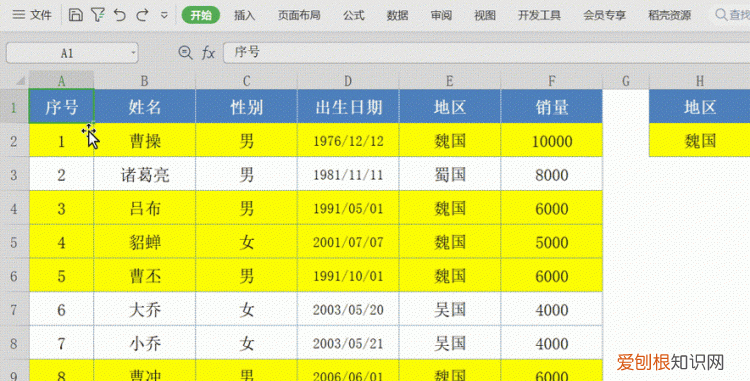
Task: Select the cell containing 大乔
Action: coord(144,310)
